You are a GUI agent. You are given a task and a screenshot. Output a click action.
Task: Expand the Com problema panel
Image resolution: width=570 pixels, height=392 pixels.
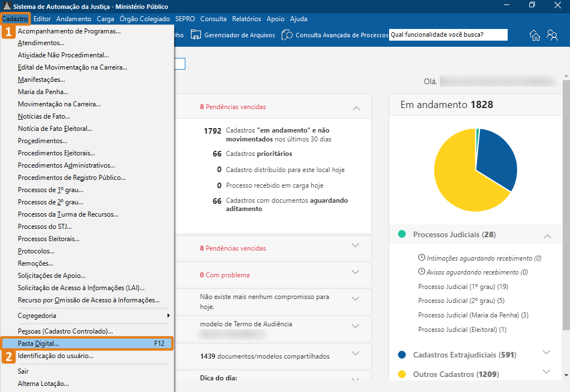click(356, 272)
